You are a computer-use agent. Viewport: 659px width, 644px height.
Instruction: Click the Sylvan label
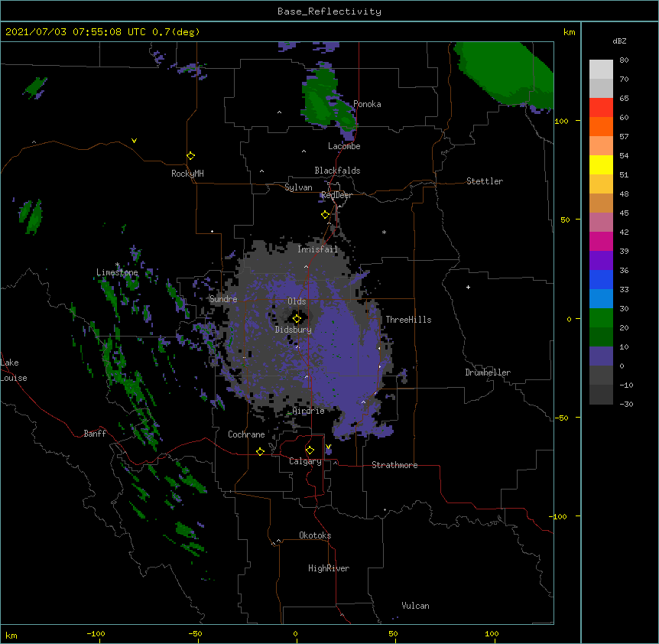[298, 187]
